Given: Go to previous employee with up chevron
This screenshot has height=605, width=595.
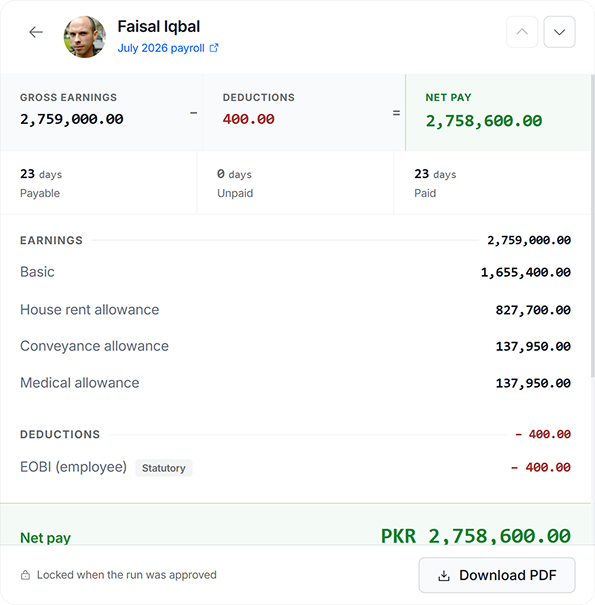Looking at the screenshot, I should click(x=522, y=32).
